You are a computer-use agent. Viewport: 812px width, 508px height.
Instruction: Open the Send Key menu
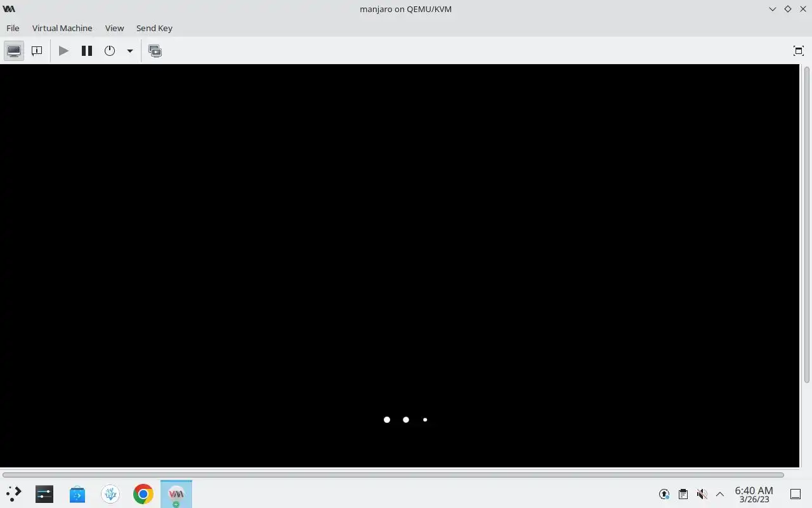click(x=154, y=28)
